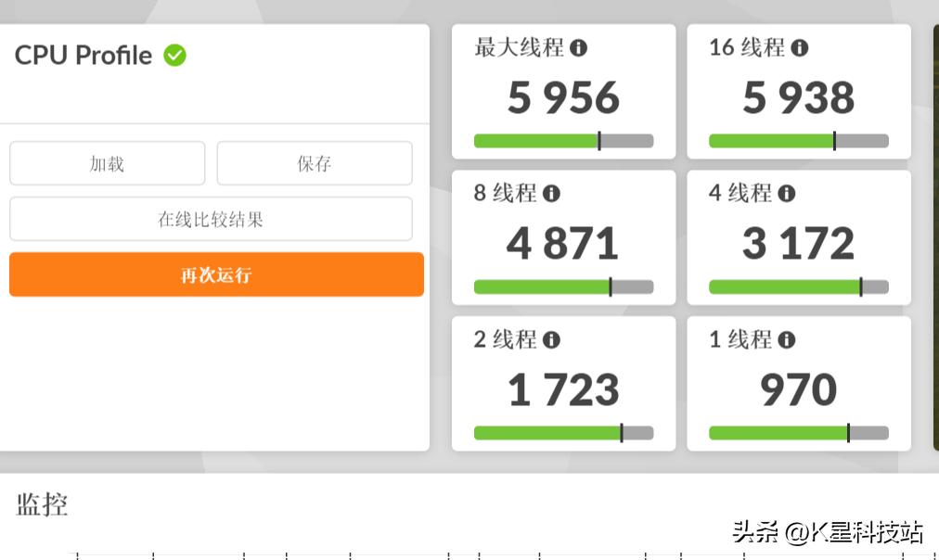The image size is (939, 560).
Task: Click the green checkmark beside CPU Profile
Action: coord(174,55)
